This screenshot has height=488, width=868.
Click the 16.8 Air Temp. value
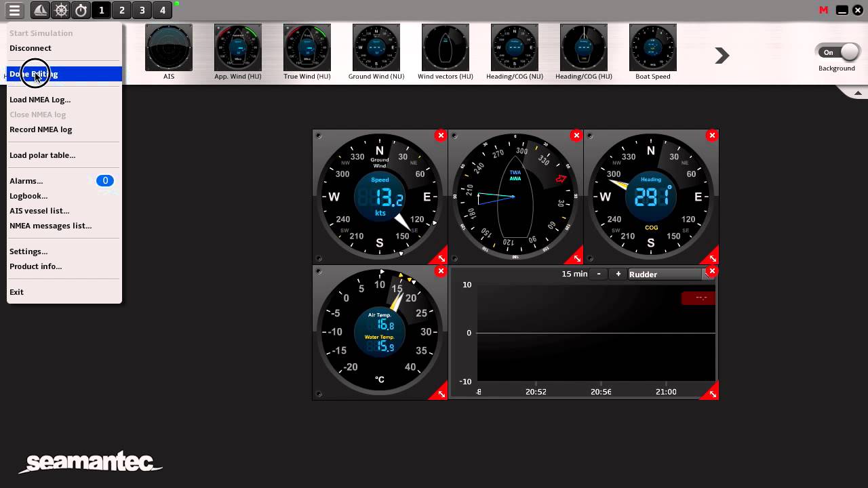pyautogui.click(x=385, y=325)
